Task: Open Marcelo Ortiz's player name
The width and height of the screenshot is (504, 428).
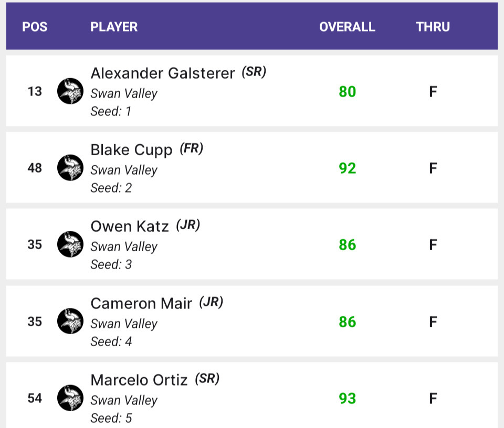Action: (x=139, y=380)
